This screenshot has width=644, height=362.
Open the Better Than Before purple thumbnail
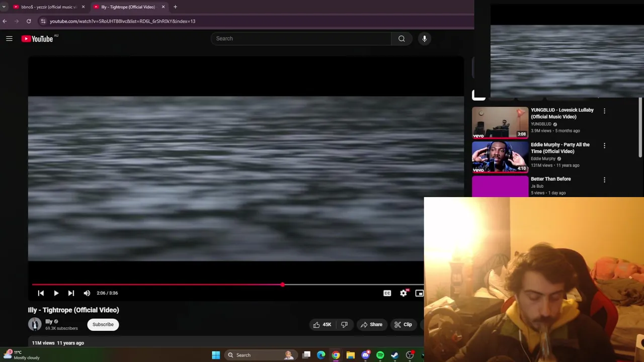tap(500, 186)
